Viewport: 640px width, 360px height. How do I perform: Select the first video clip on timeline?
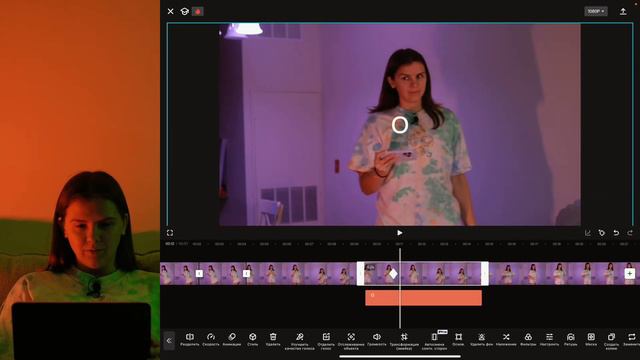tap(180, 273)
